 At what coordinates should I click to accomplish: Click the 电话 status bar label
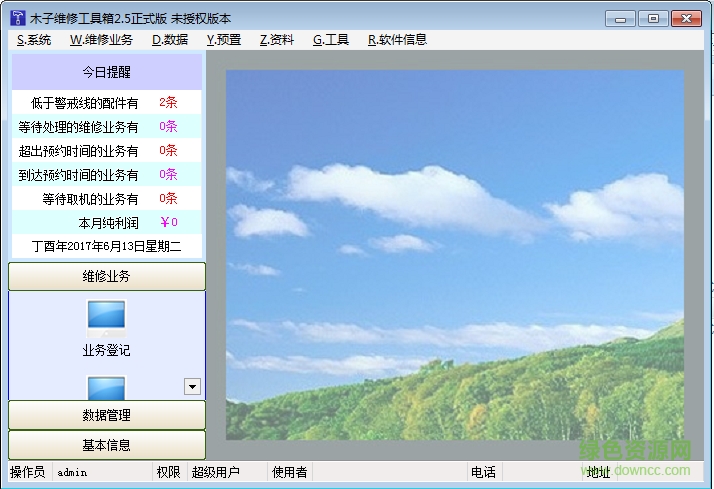[484, 472]
